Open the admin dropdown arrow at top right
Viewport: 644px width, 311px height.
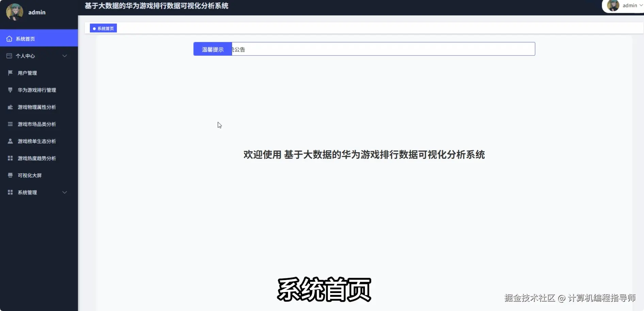[641, 5]
